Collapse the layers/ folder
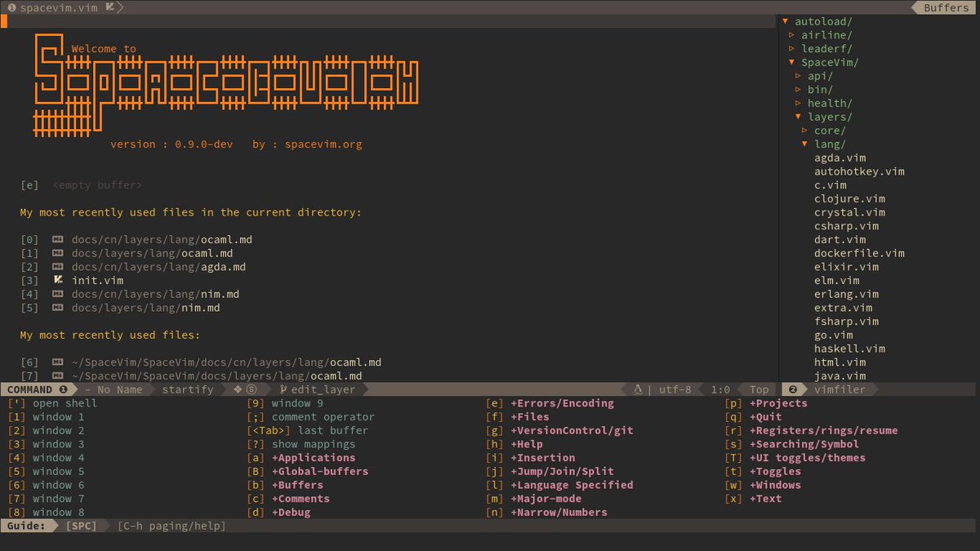Image resolution: width=980 pixels, height=551 pixels. 798,117
